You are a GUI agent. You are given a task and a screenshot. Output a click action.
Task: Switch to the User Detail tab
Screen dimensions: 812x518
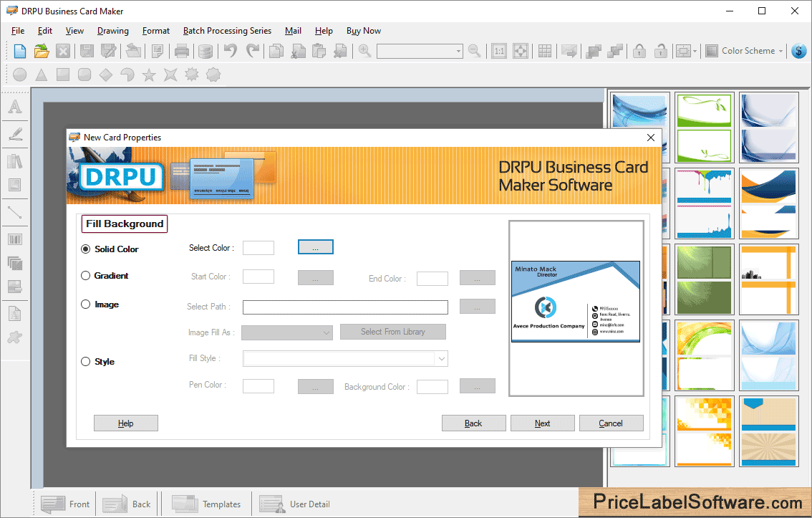point(295,504)
